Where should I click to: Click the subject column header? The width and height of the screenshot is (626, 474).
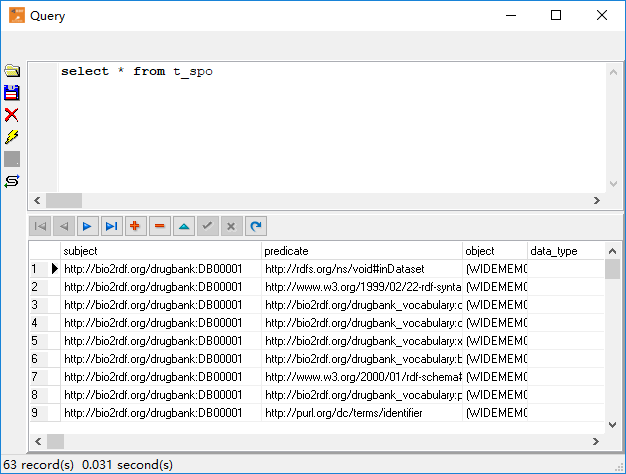pyautogui.click(x=161, y=251)
